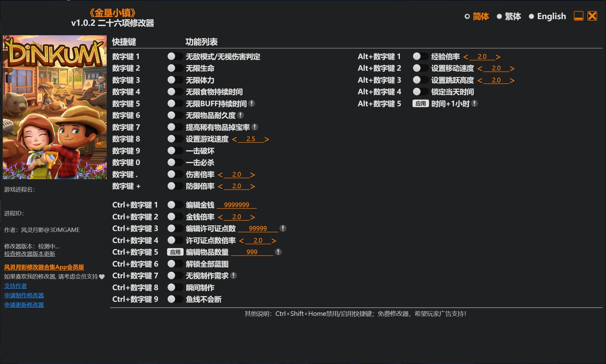
Task: Open 支持作者 link
Action: 15,286
